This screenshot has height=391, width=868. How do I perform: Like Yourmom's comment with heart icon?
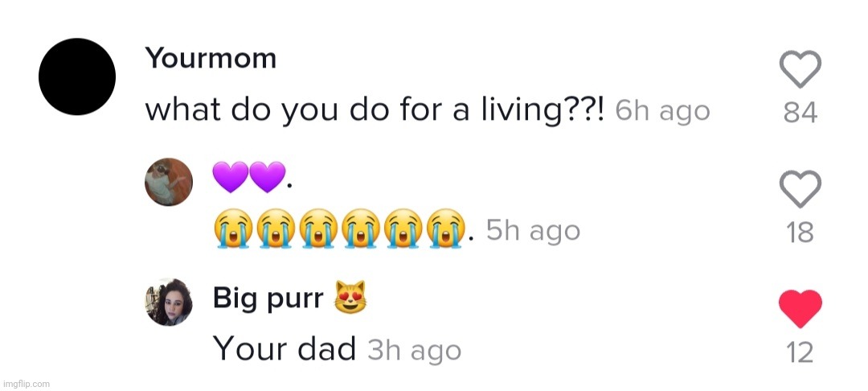800,69
